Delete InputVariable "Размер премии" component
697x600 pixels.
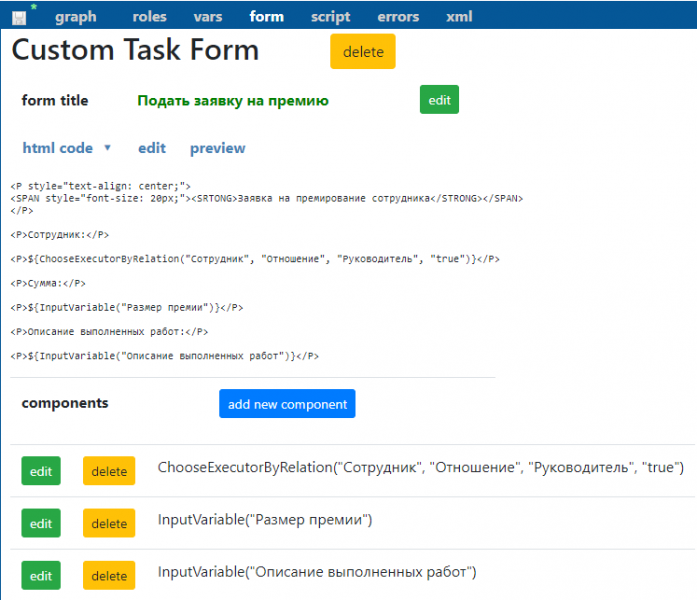pyautogui.click(x=109, y=523)
